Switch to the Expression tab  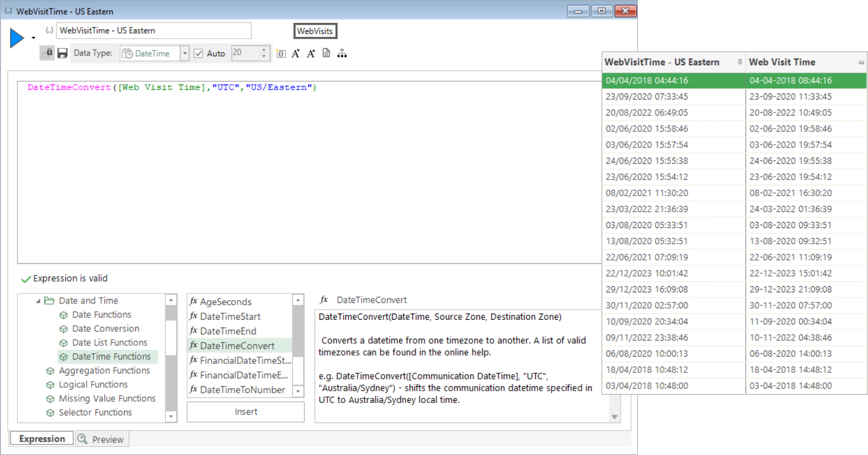[42, 439]
